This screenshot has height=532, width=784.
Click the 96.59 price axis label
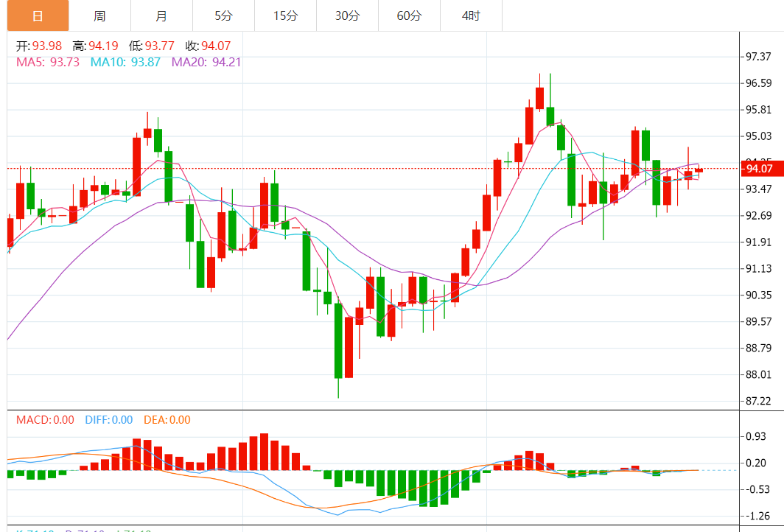click(758, 83)
